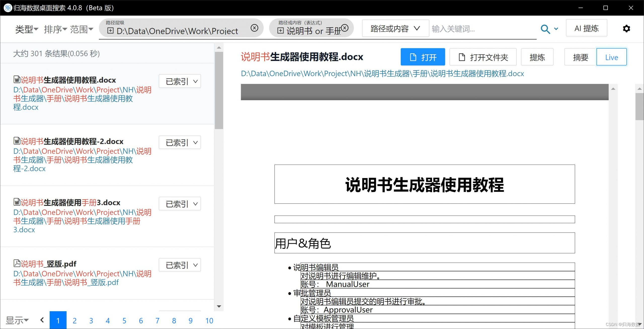Click the settings gear icon
This screenshot has width=644, height=329.
626,29
